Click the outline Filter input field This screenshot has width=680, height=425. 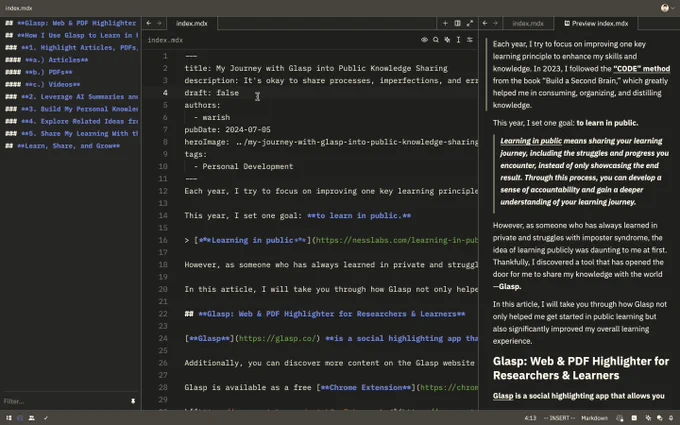pyautogui.click(x=65, y=401)
